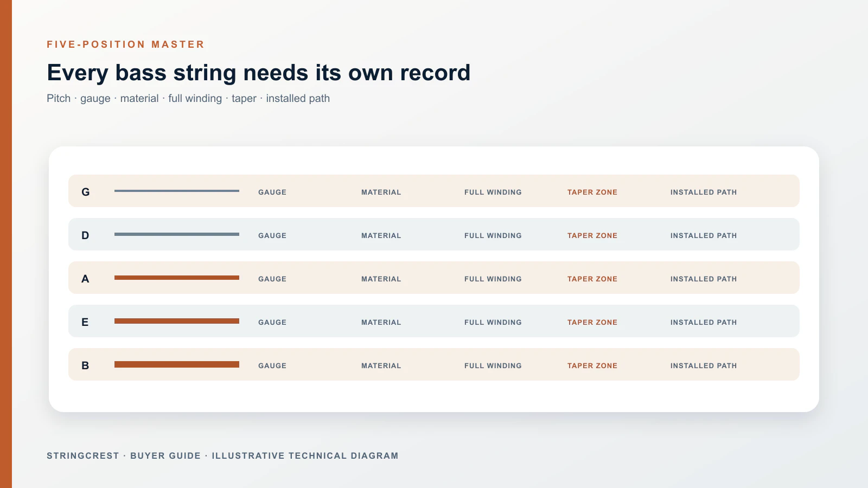Click INSTALLED PATH in the A row
Image resolution: width=868 pixels, height=488 pixels.
click(704, 279)
